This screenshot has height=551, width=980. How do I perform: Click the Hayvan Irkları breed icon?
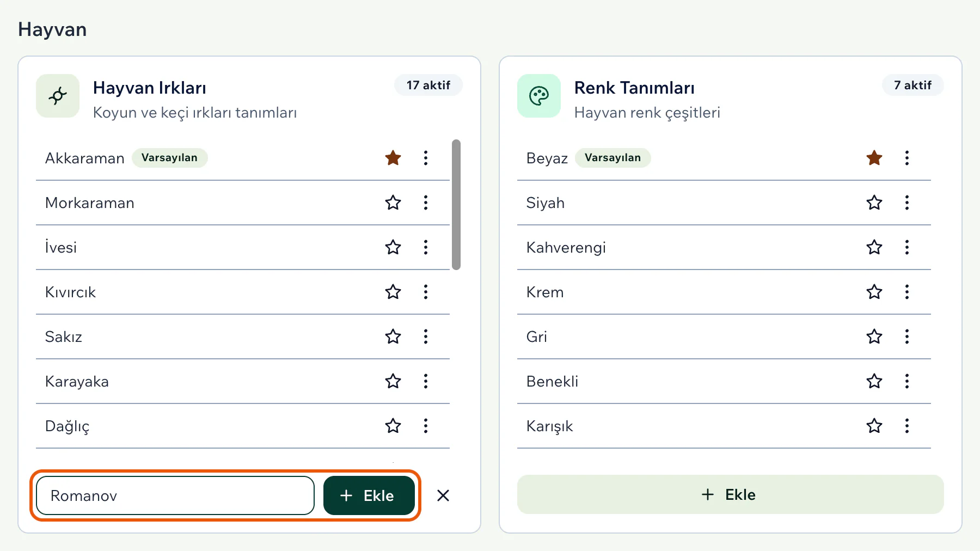tap(58, 96)
